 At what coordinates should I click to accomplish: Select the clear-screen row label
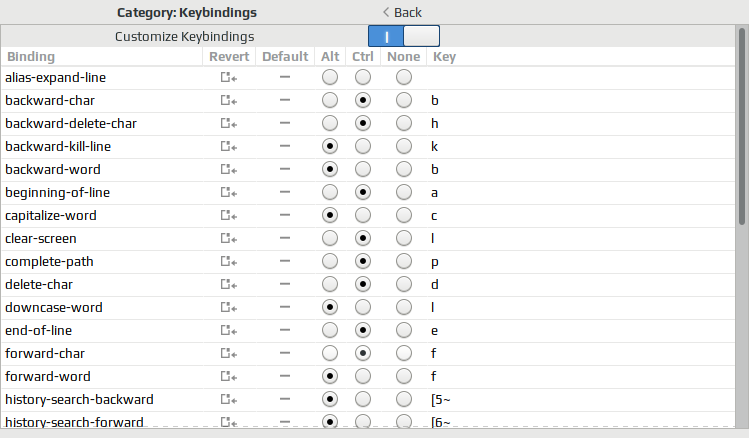coord(41,238)
